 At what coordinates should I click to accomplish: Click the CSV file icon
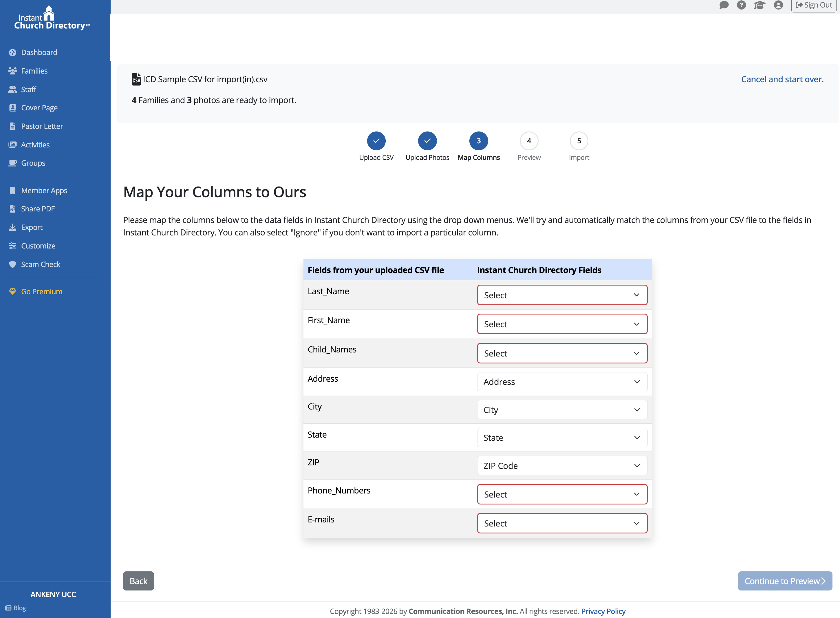136,79
